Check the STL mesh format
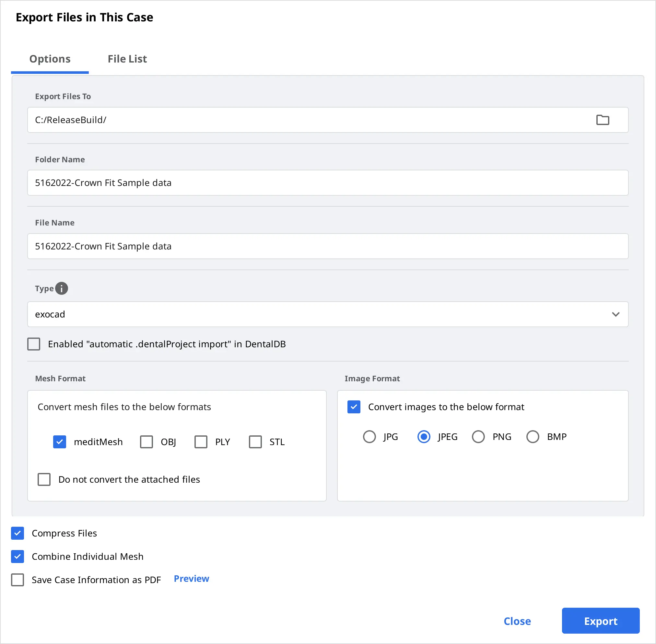This screenshot has height=644, width=656. point(255,442)
